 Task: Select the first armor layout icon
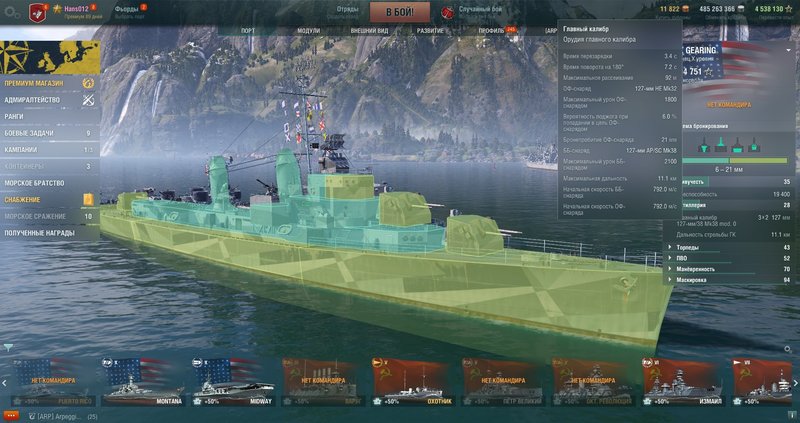[x=704, y=146]
